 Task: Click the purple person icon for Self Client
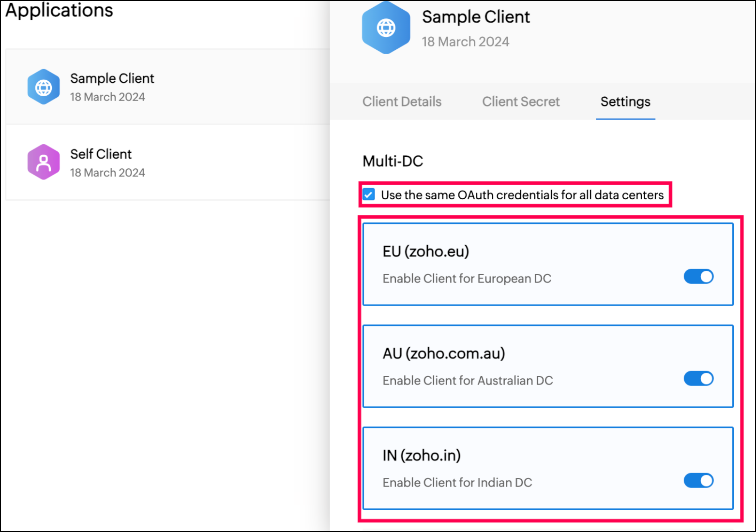pyautogui.click(x=44, y=163)
